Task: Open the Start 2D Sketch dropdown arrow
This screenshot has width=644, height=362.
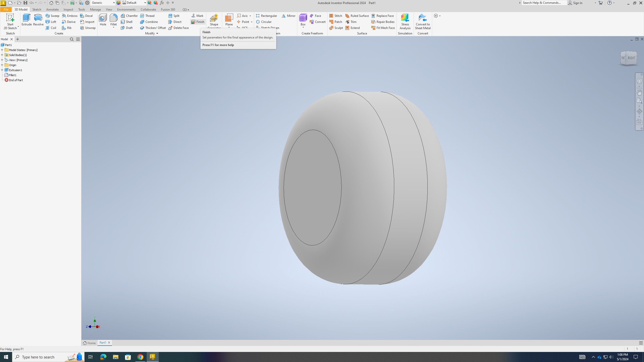Action: [x=18, y=27]
